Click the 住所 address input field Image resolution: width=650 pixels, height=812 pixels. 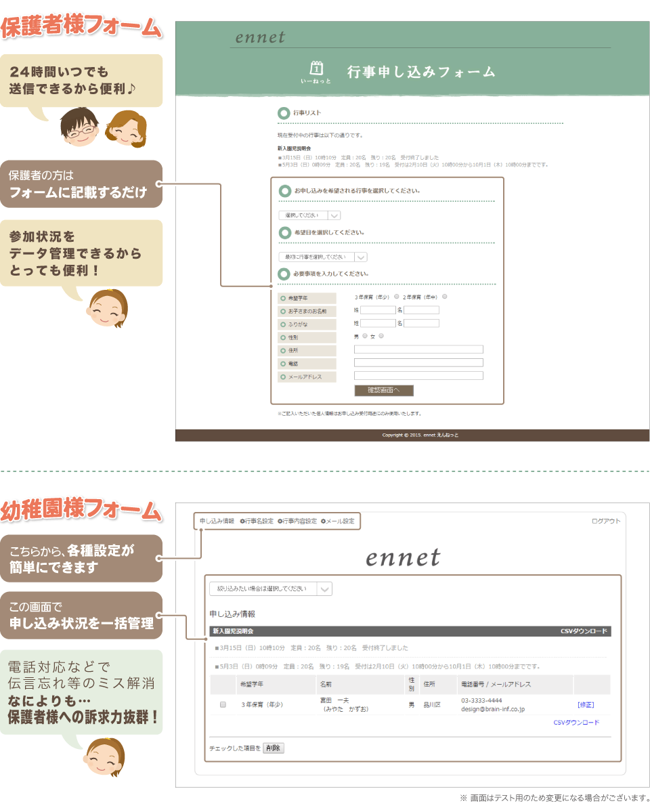(418, 349)
